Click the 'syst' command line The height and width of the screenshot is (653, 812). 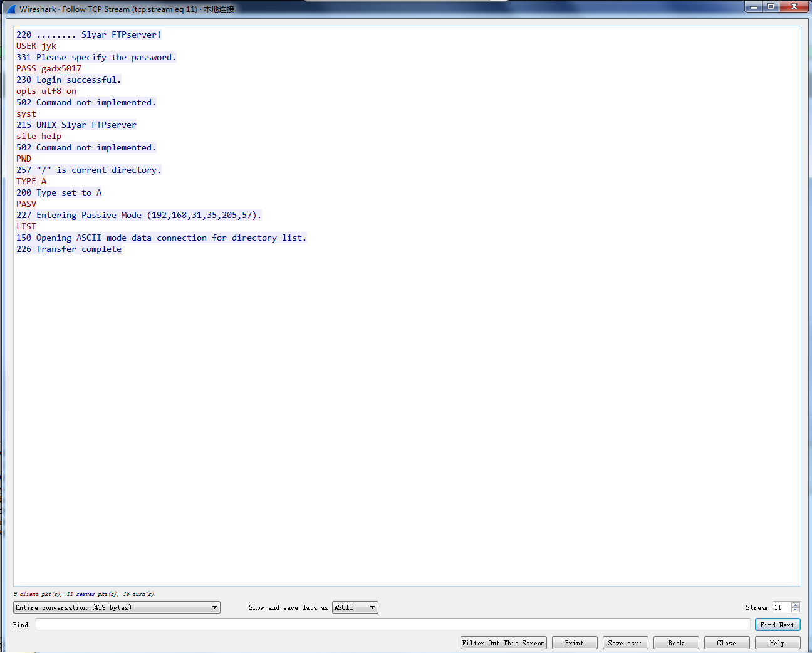26,113
